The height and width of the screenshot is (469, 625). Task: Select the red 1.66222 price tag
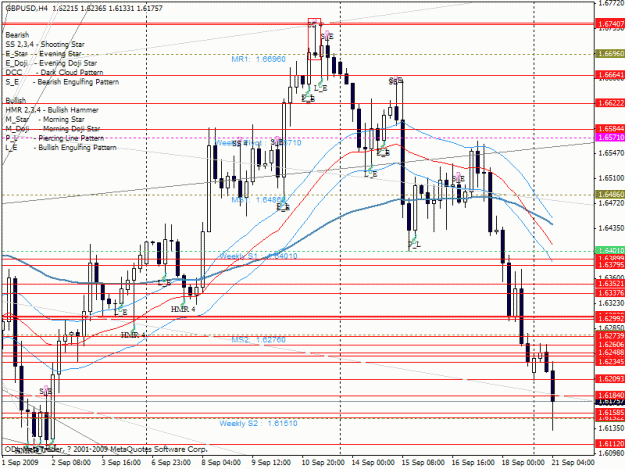609,103
